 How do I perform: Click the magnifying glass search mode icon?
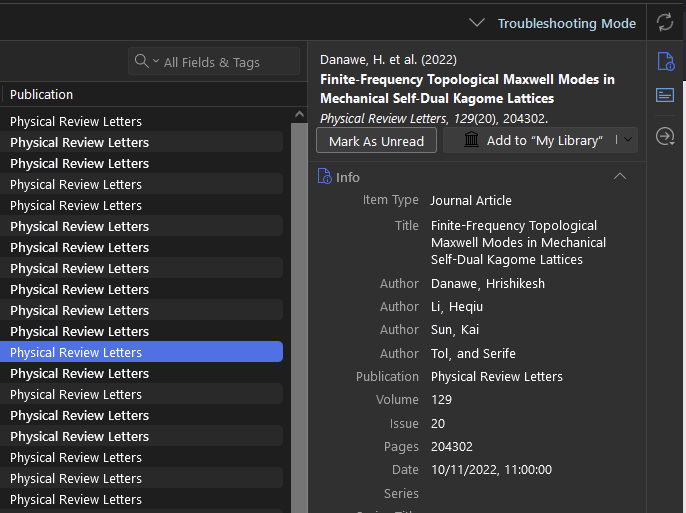tap(141, 61)
